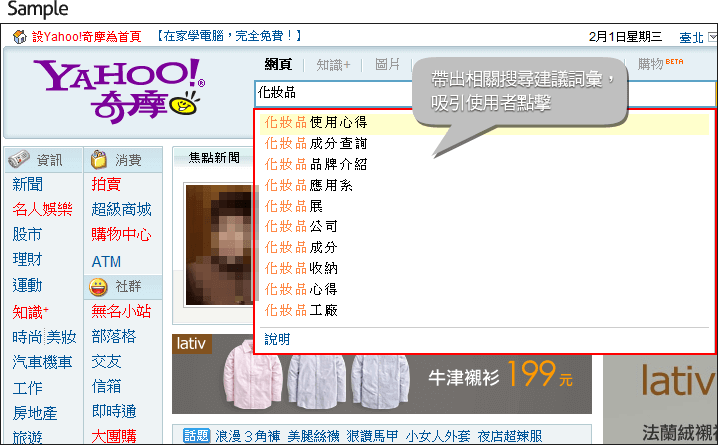
Task: Open the 購物中心 link
Action: (x=121, y=234)
